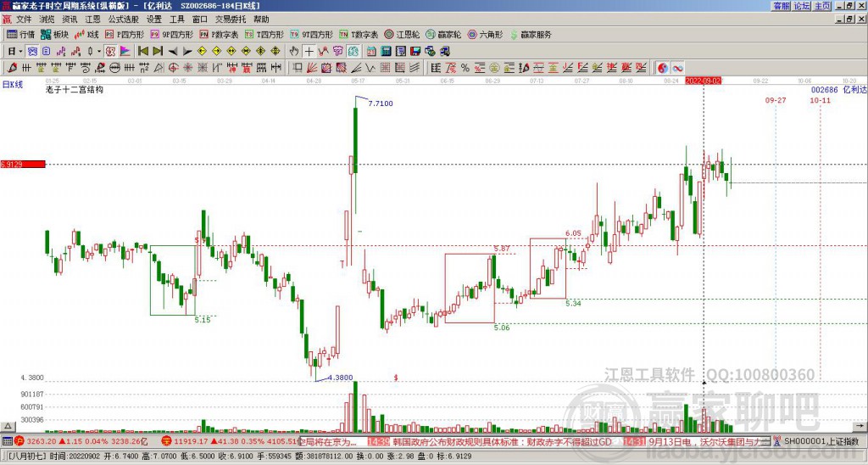Click the 韩国政府公布财政规则 news ticker headline
The image size is (868, 465).
click(502, 442)
